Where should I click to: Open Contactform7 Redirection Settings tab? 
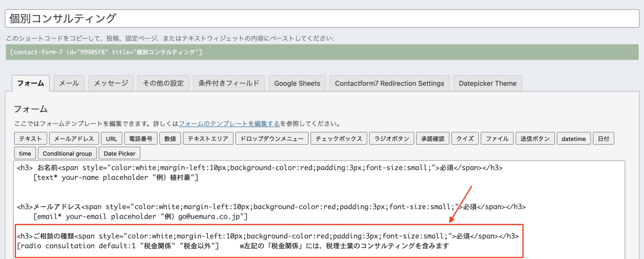click(389, 83)
